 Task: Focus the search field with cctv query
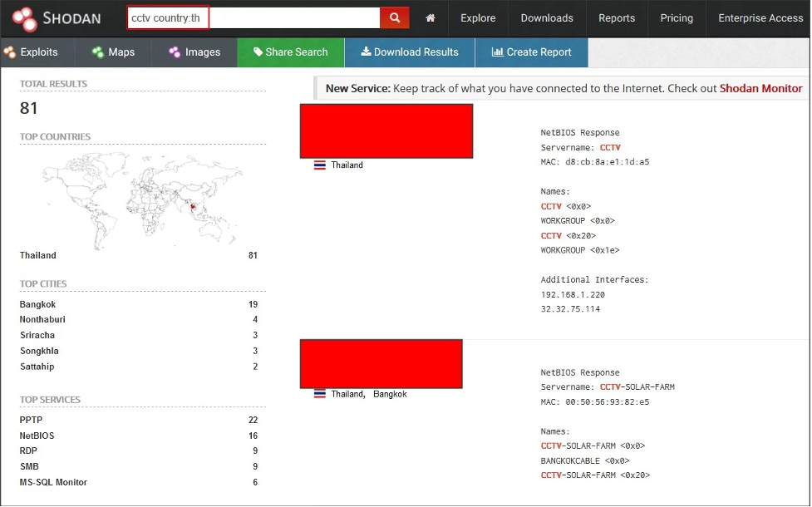pyautogui.click(x=253, y=17)
